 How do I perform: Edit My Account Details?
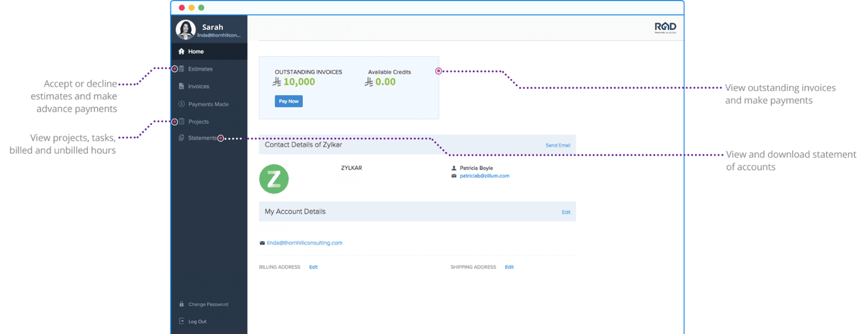click(566, 212)
